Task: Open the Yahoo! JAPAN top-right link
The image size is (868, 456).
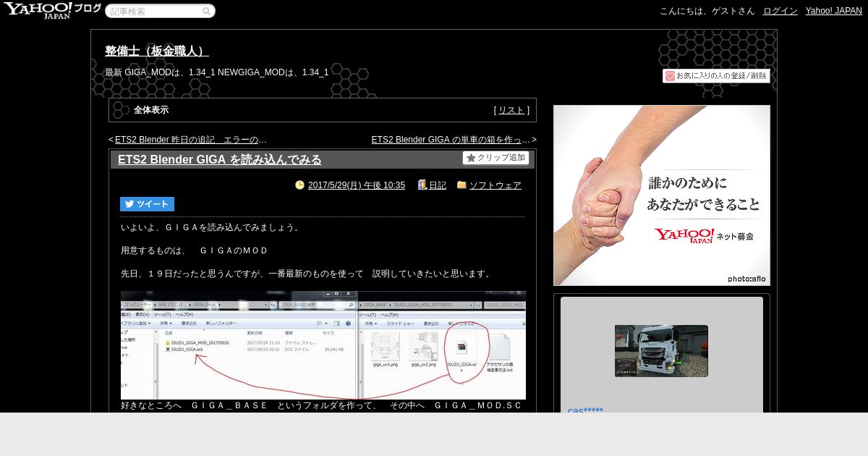Action: 834,11
